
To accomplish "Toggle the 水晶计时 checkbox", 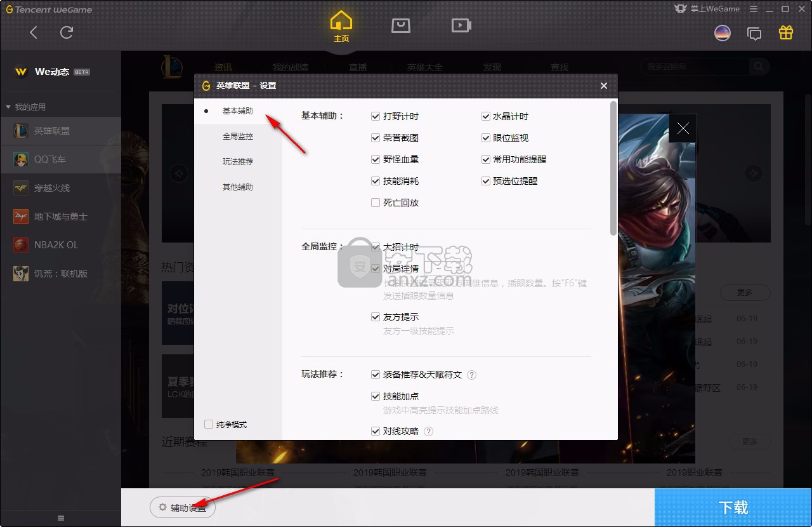I will coord(486,116).
